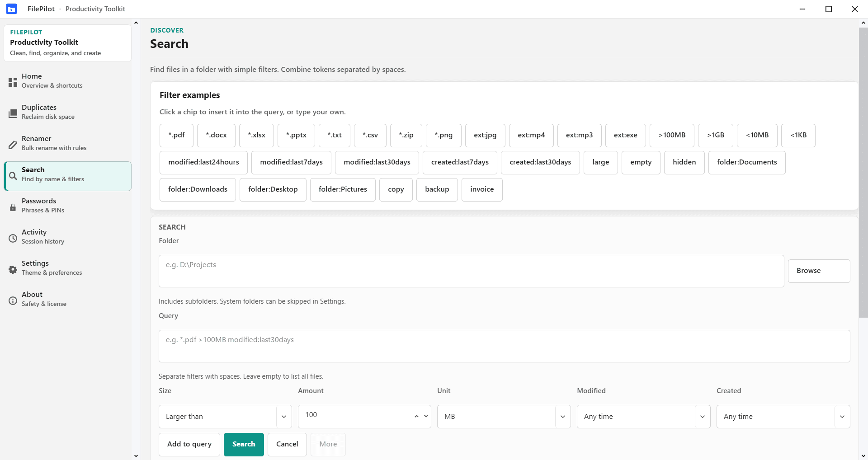This screenshot has height=460, width=868.
Task: Open Passwords phrases & PINs
Action: click(68, 207)
